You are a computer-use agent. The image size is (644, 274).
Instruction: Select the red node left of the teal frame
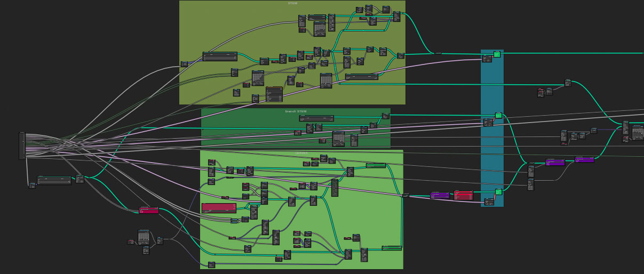pyautogui.click(x=463, y=195)
